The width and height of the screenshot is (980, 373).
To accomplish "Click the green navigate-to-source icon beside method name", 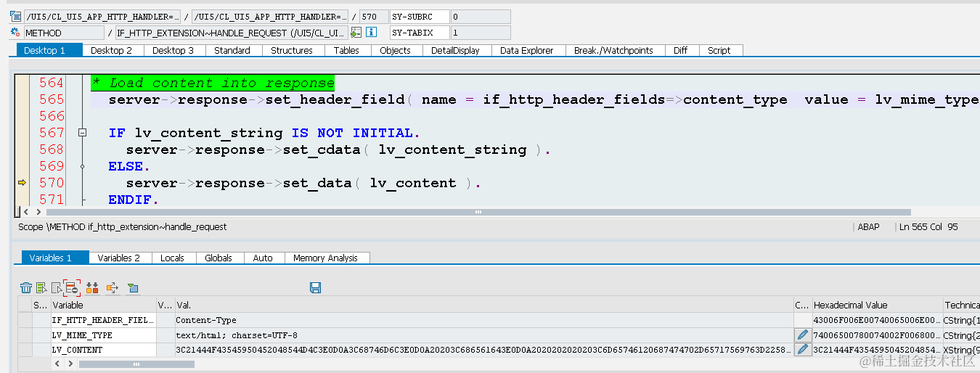I will [x=356, y=33].
